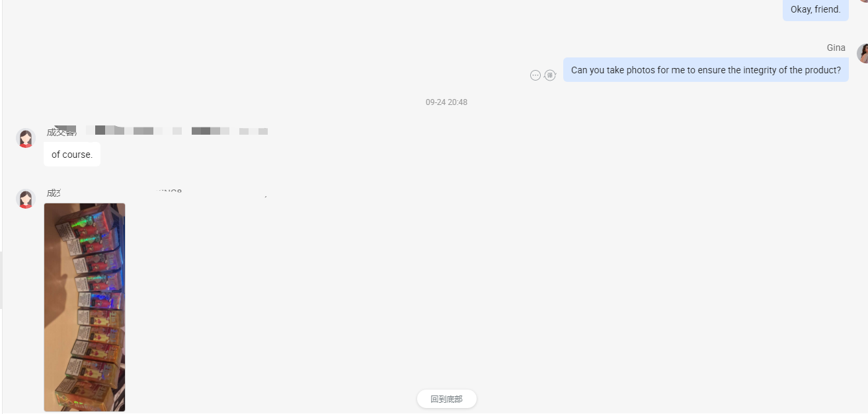This screenshot has height=414, width=868.
Task: Open the vape boxes product photo
Action: 85,307
